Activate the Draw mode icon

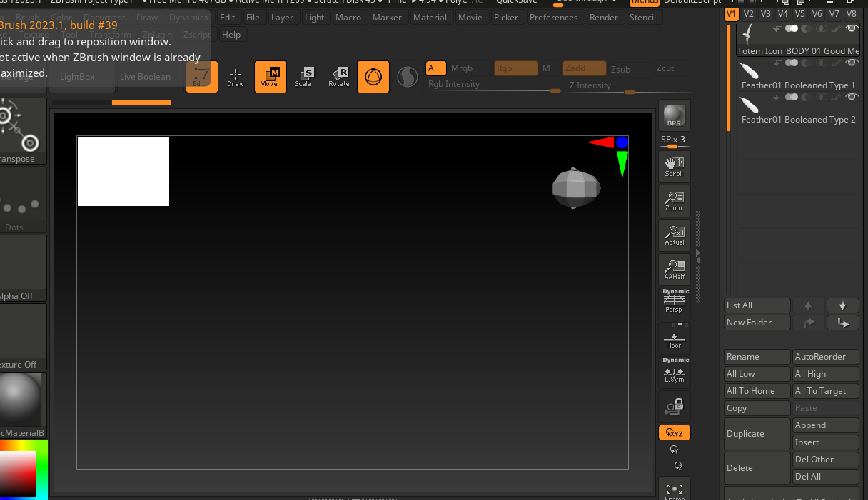tap(235, 77)
